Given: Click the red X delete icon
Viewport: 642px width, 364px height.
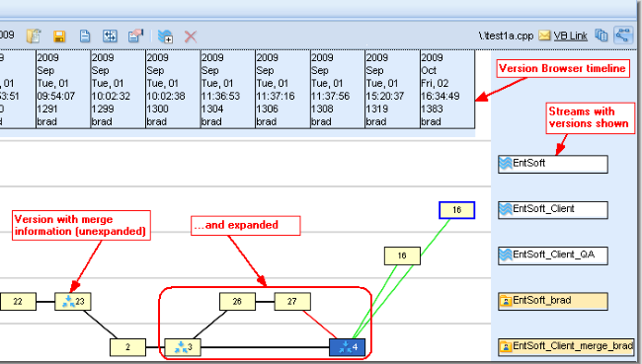Looking at the screenshot, I should [x=191, y=36].
